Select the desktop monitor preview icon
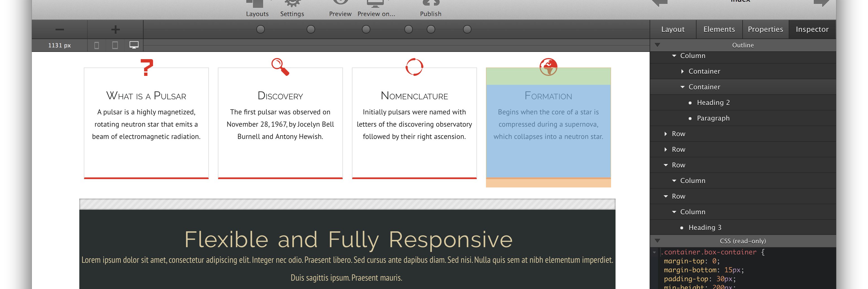This screenshot has width=868, height=289. [134, 45]
